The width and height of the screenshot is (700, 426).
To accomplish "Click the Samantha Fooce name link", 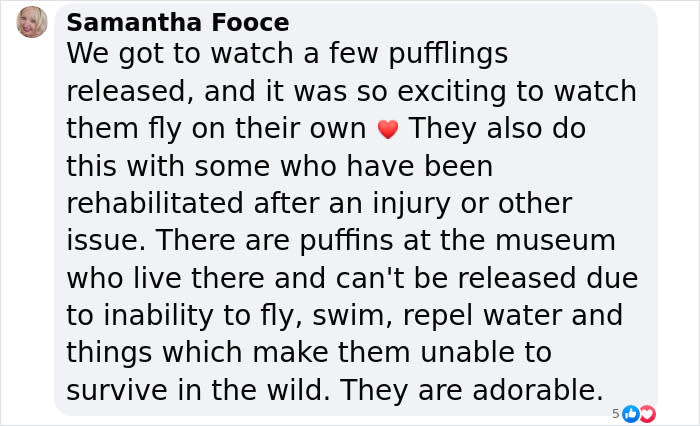I will coord(178,22).
